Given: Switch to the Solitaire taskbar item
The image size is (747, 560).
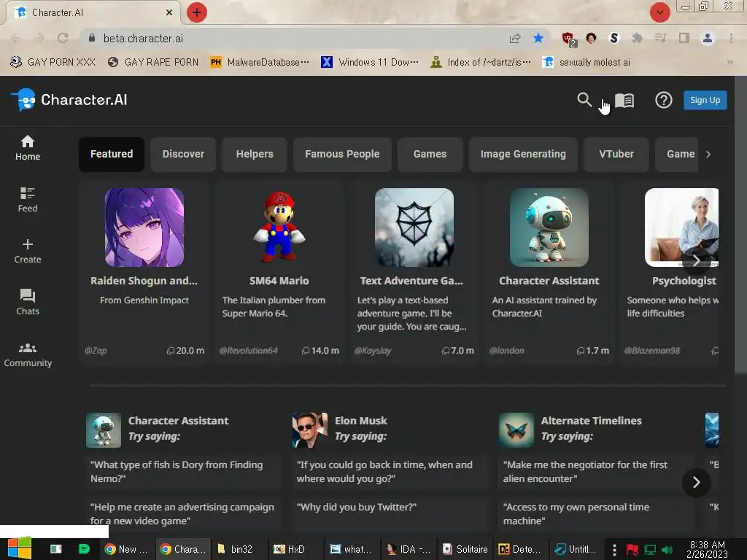Looking at the screenshot, I should [x=465, y=549].
